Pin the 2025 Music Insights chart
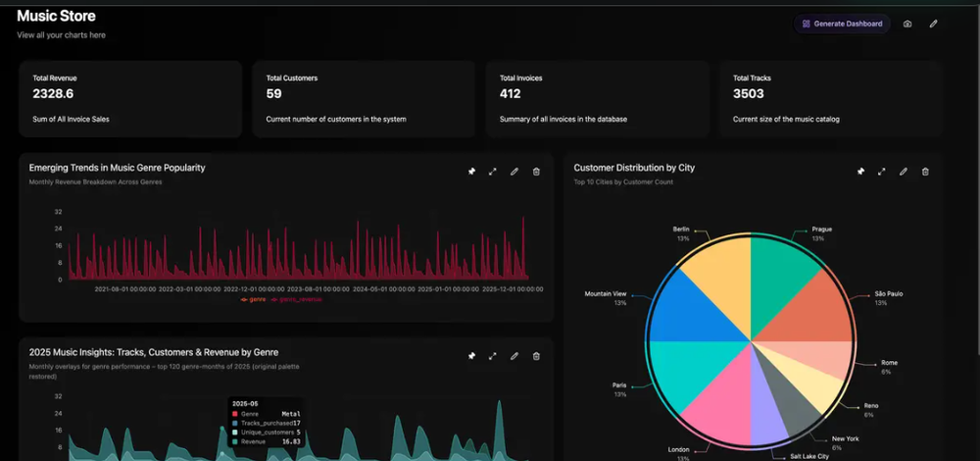The height and width of the screenshot is (461, 980). [x=472, y=356]
